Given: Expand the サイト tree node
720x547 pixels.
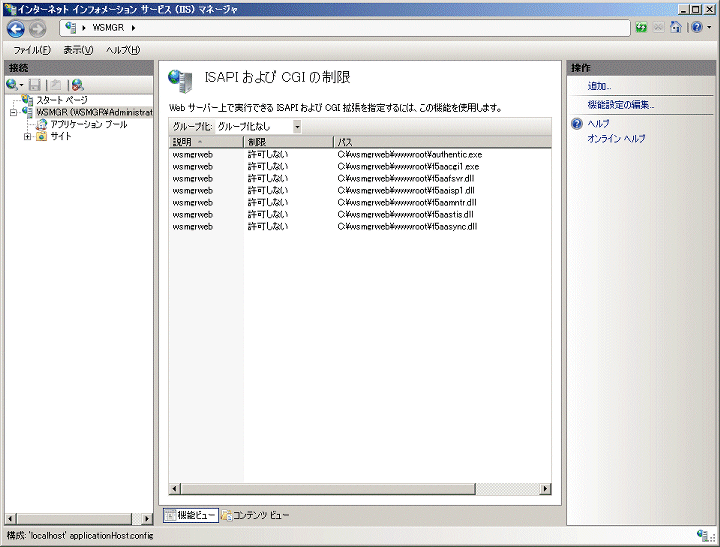Looking at the screenshot, I should (27, 136).
